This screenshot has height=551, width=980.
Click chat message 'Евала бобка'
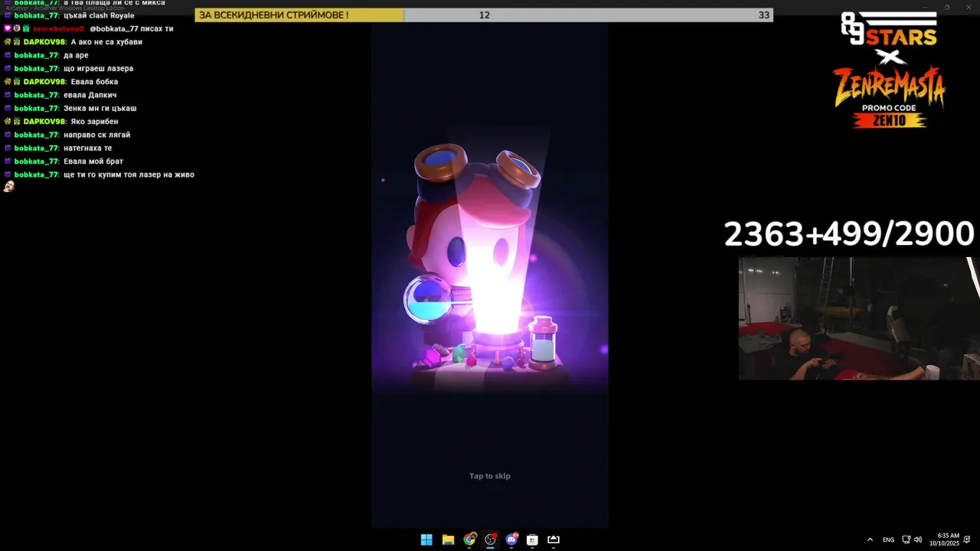point(94,82)
